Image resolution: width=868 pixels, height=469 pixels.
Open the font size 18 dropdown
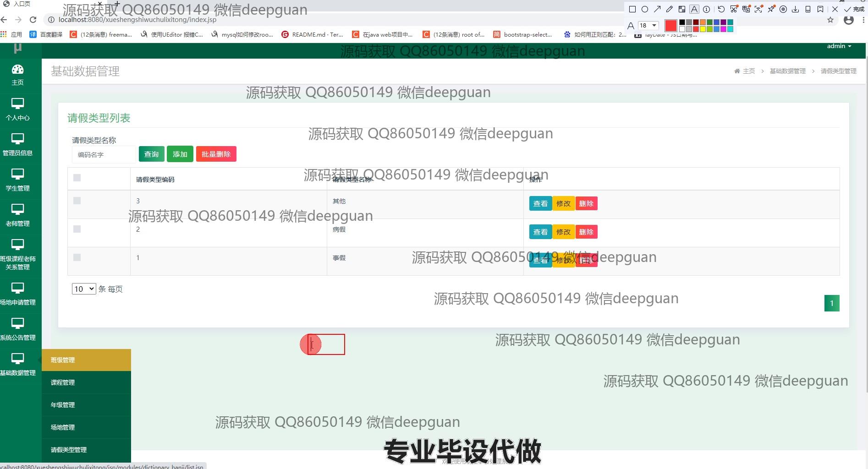point(648,26)
